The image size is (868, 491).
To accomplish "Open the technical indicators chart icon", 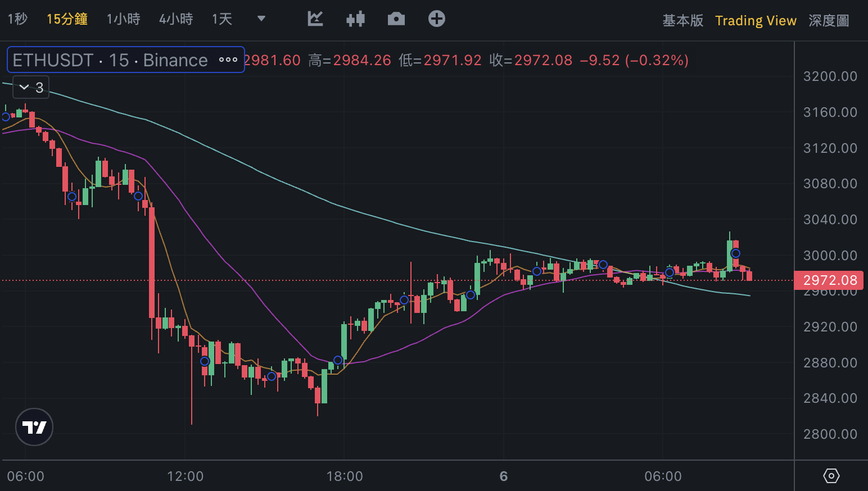I will [x=315, y=19].
